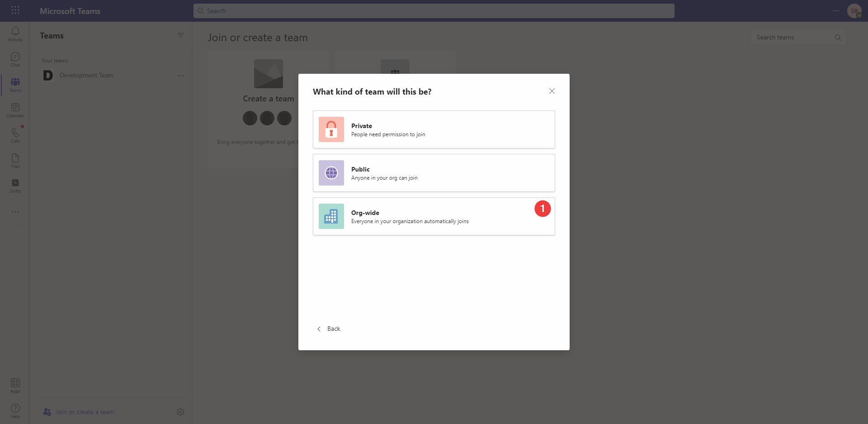This screenshot has height=424, width=868.
Task: Select the Teams sidebar icon
Action: coord(15,85)
